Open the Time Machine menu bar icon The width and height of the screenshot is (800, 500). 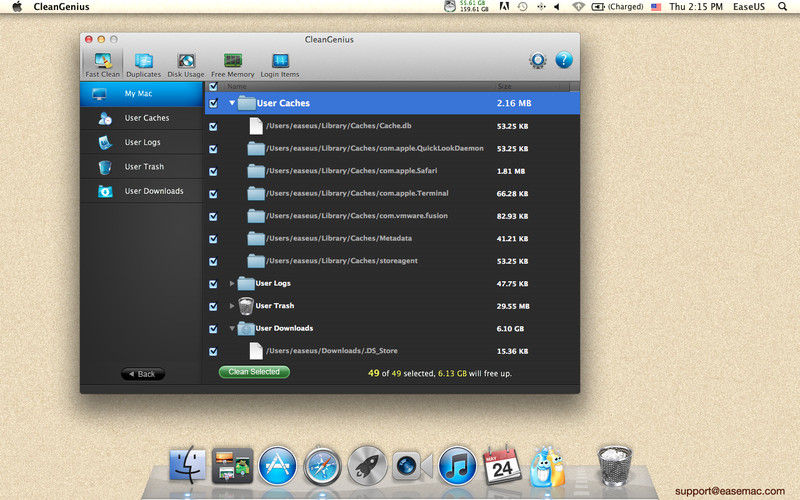pyautogui.click(x=522, y=7)
